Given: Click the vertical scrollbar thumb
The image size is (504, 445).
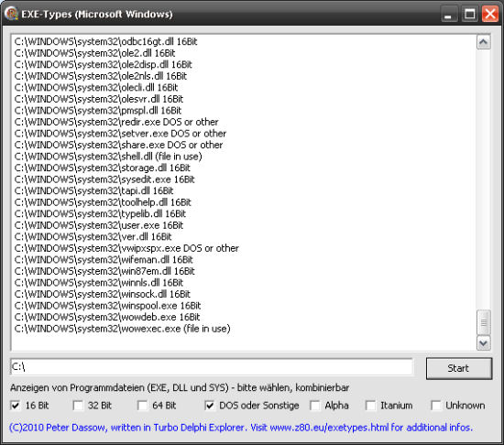Looking at the screenshot, I should point(484,322).
